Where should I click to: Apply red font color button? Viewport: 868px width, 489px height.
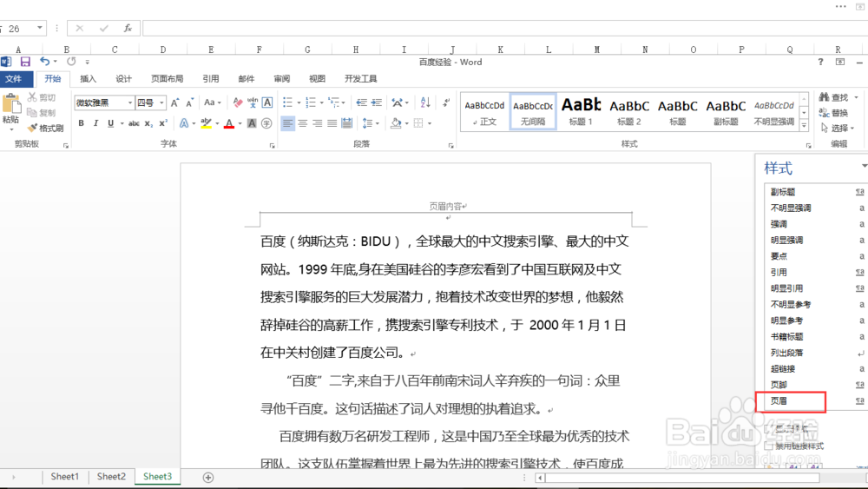[229, 123]
